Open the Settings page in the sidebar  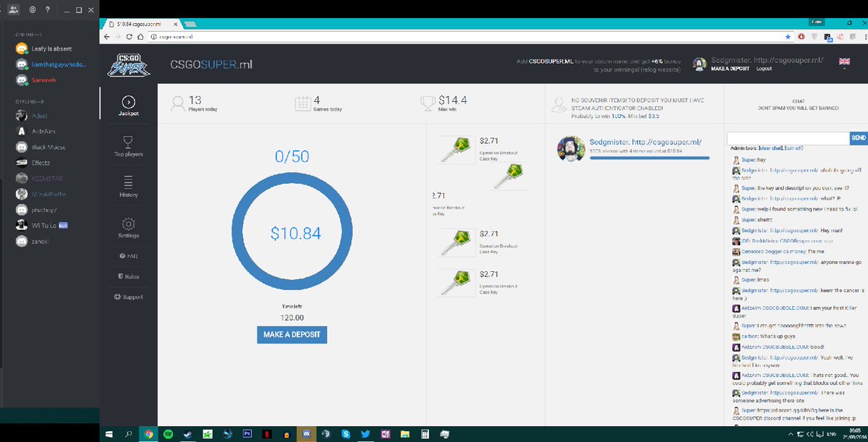(128, 227)
